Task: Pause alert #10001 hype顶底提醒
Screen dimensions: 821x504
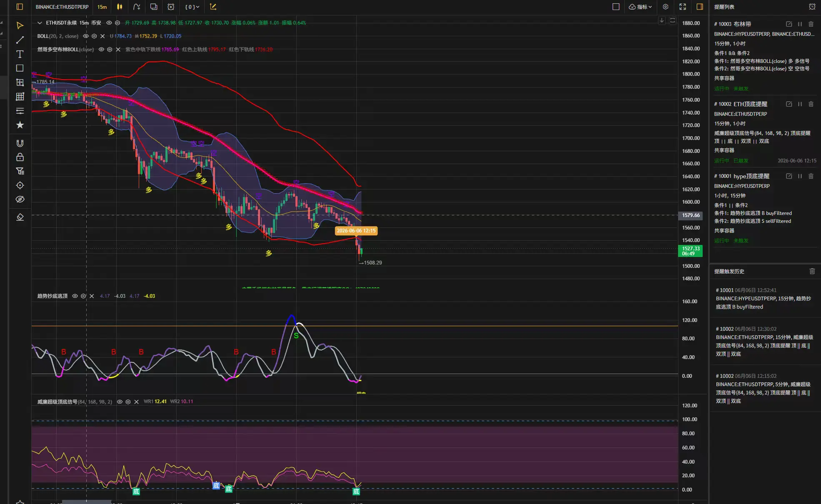Action: click(800, 176)
